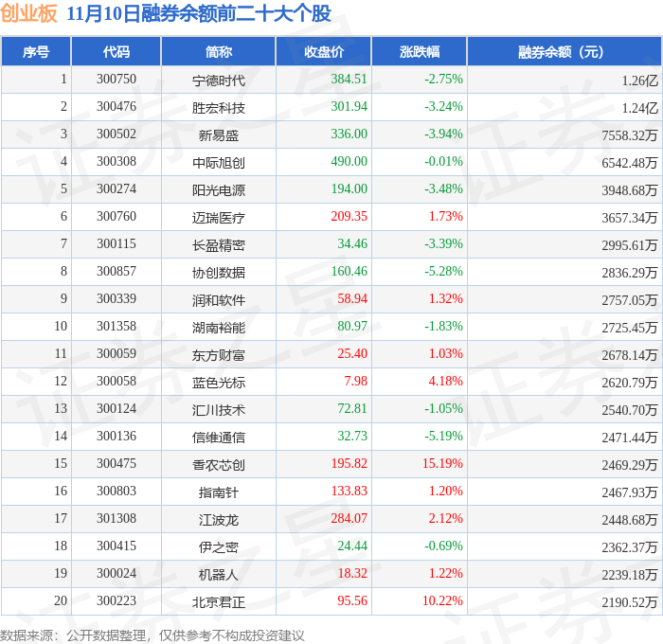Select stock code 300059
This screenshot has height=644, width=663.
[x=116, y=354]
